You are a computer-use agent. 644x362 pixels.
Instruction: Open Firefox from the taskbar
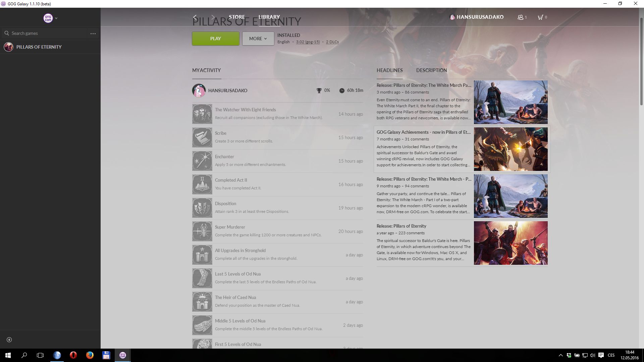(x=90, y=355)
